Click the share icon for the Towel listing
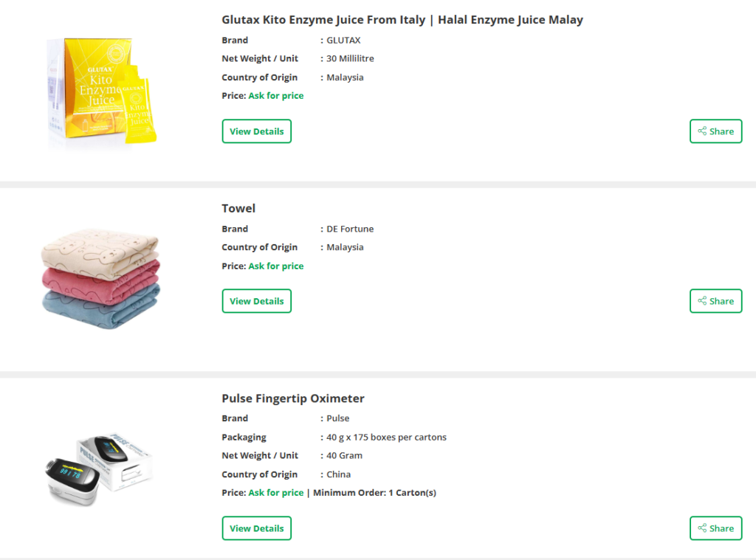Screen dimensions: 756x560 point(715,301)
